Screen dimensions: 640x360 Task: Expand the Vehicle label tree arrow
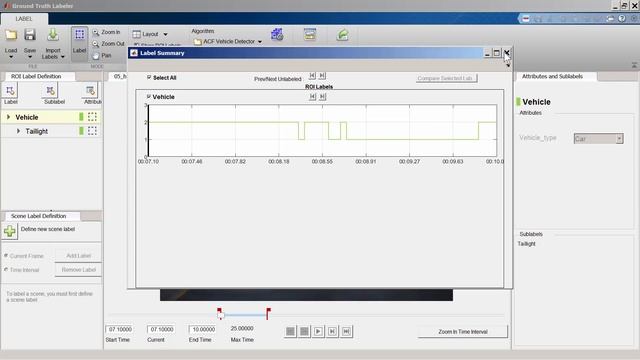[x=8, y=117]
